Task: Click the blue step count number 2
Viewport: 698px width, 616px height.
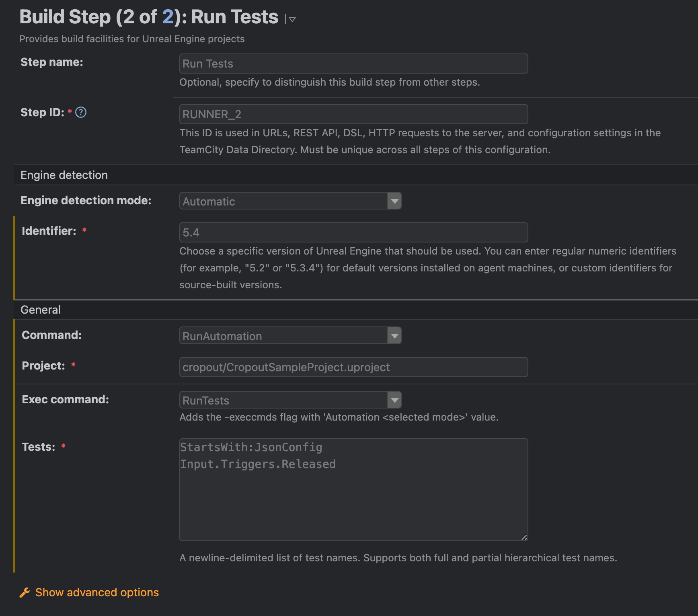Action: click(168, 17)
